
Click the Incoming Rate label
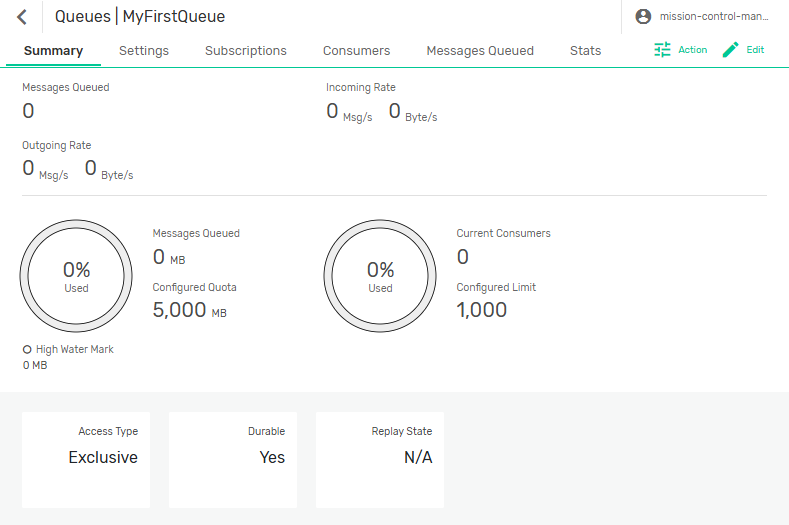point(361,88)
